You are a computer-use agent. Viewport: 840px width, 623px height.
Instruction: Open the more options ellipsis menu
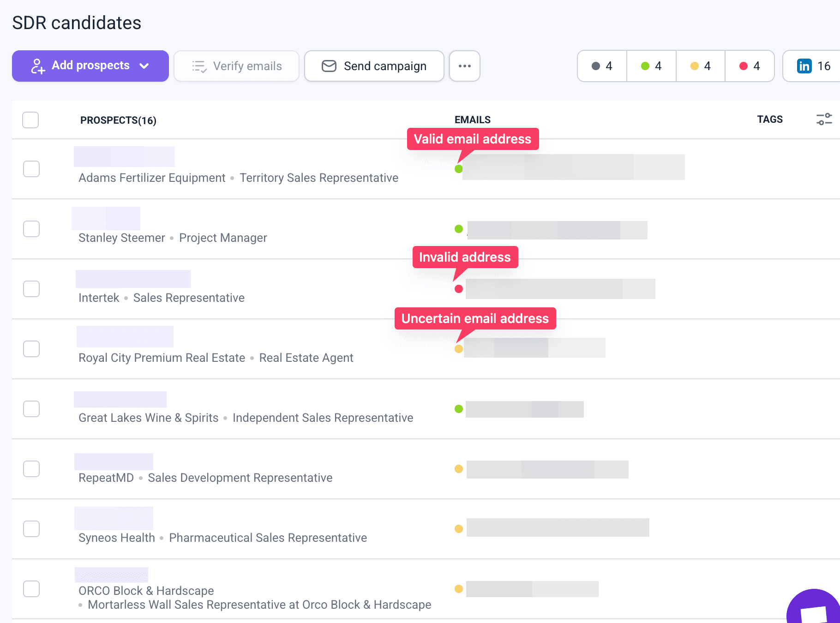464,66
